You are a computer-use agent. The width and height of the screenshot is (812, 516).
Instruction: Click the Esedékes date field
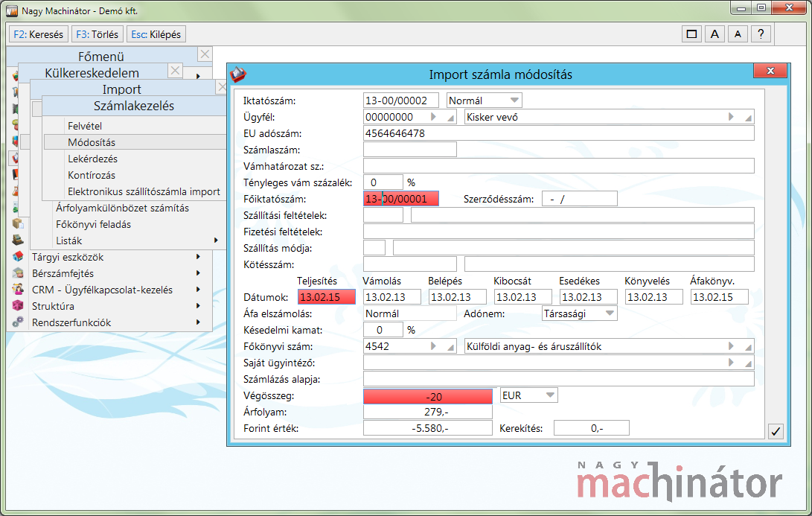(589, 297)
